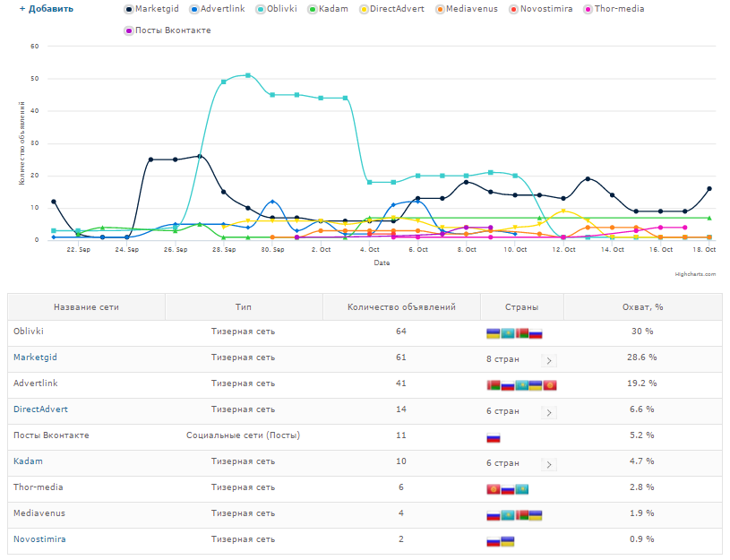Select the Mediavenus row name

tap(39, 513)
